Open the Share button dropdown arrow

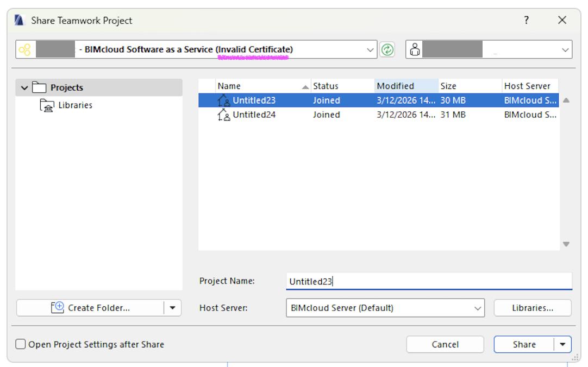562,344
